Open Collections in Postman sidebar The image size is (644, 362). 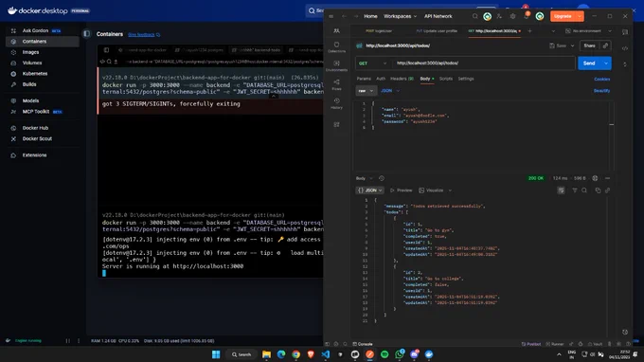point(336,46)
